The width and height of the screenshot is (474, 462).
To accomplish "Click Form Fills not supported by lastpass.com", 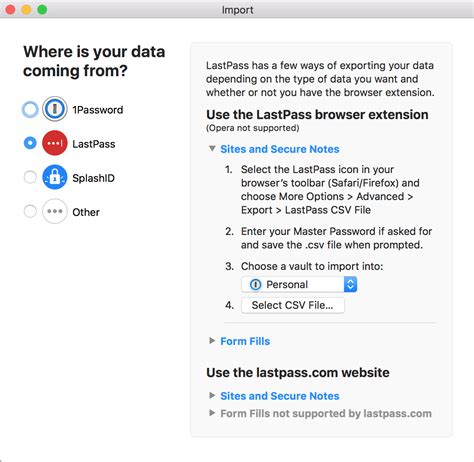I will point(326,414).
